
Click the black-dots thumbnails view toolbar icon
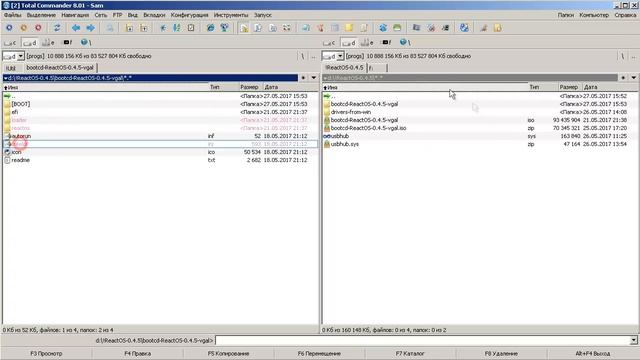click(x=287, y=28)
